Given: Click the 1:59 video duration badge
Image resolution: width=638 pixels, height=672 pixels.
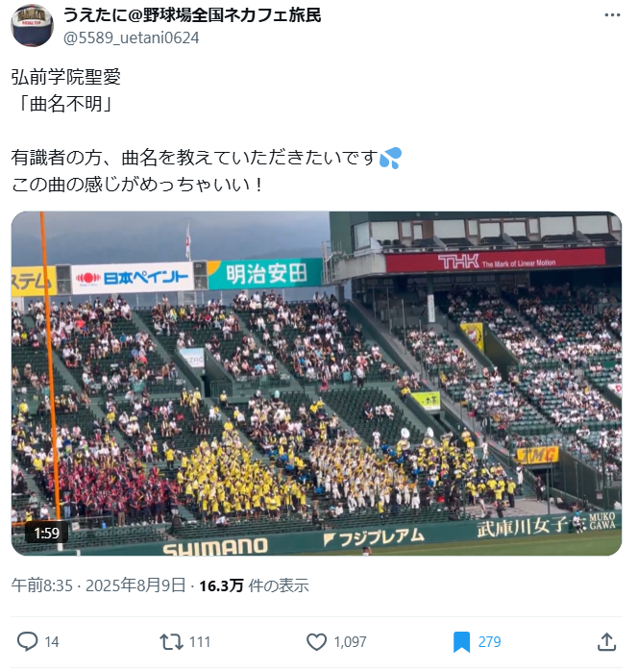Looking at the screenshot, I should (x=47, y=533).
